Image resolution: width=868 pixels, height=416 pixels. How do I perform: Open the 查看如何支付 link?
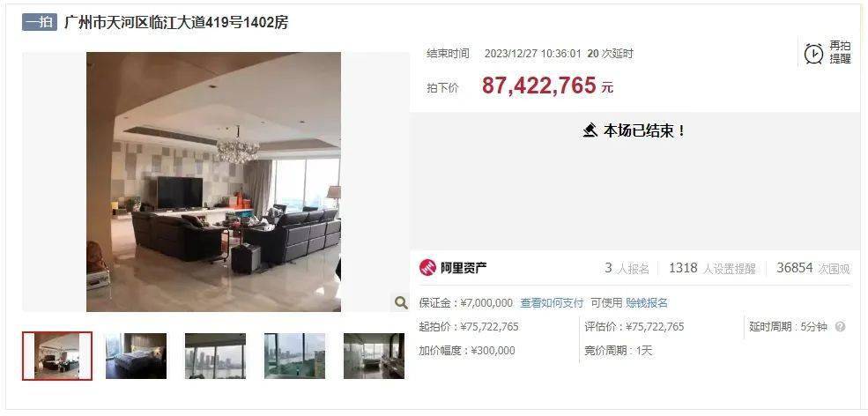(552, 303)
